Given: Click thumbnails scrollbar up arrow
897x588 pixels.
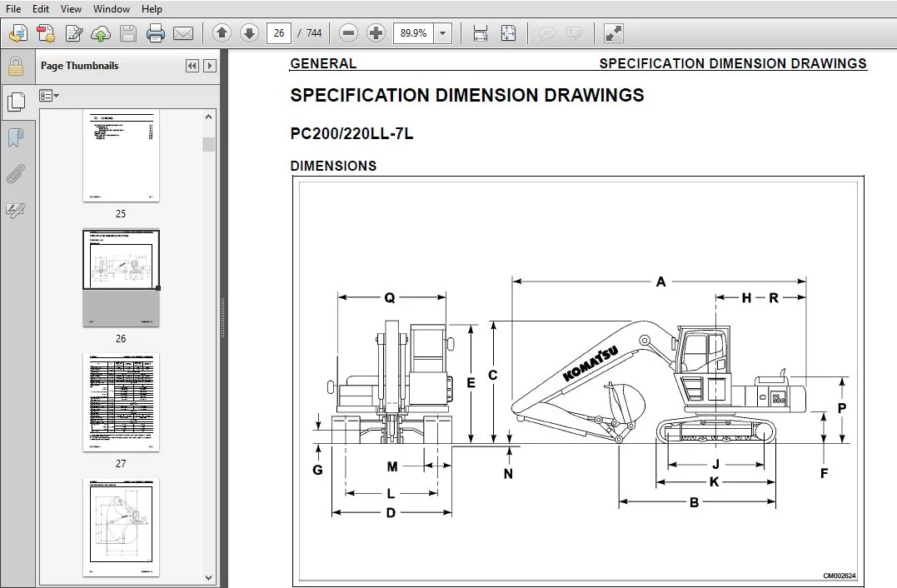Looking at the screenshot, I should coord(208,117).
